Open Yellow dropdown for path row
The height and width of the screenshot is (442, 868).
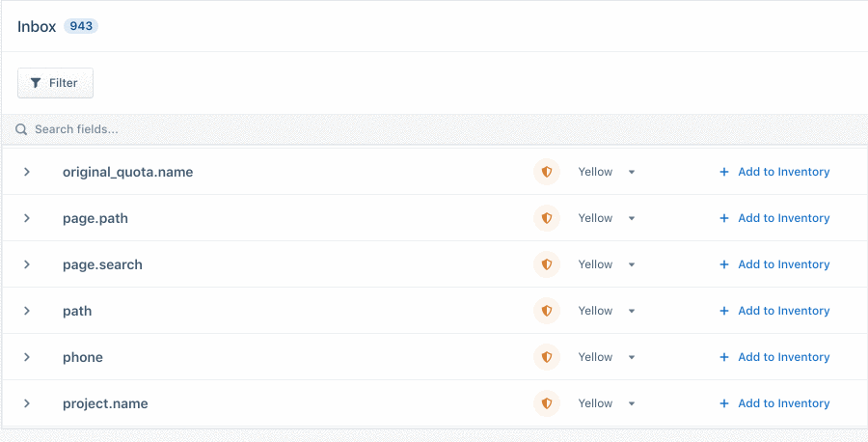tap(607, 311)
